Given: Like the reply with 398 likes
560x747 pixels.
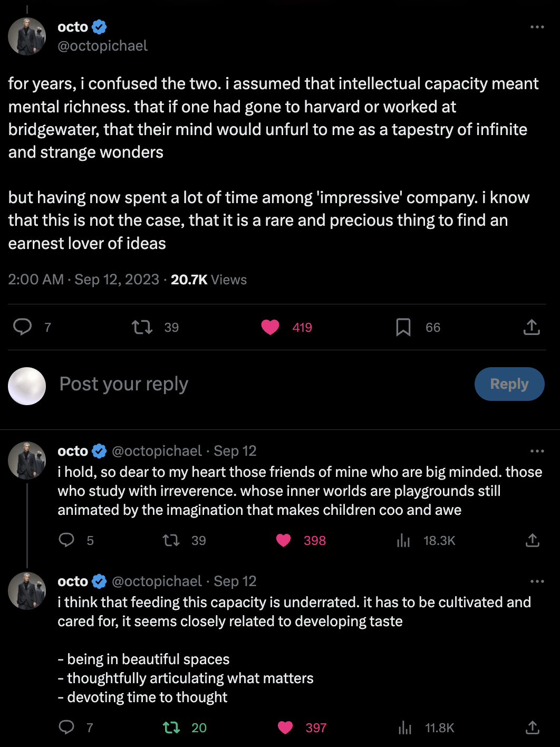Looking at the screenshot, I should pos(284,540).
